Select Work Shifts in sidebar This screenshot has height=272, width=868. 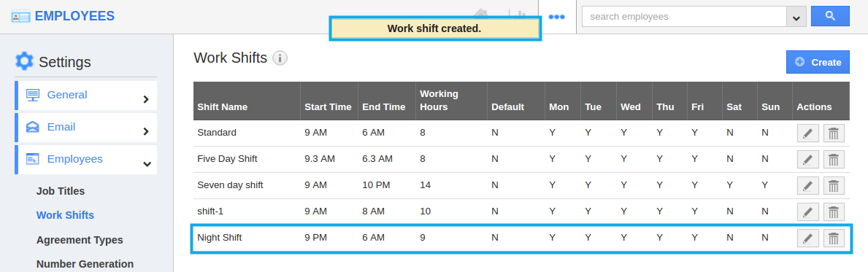click(65, 215)
